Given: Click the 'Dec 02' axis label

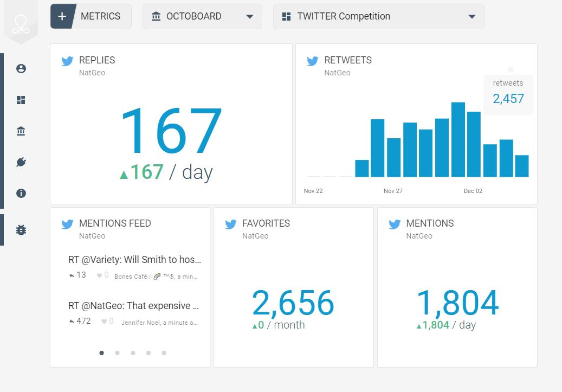Looking at the screenshot, I should coord(473,191).
